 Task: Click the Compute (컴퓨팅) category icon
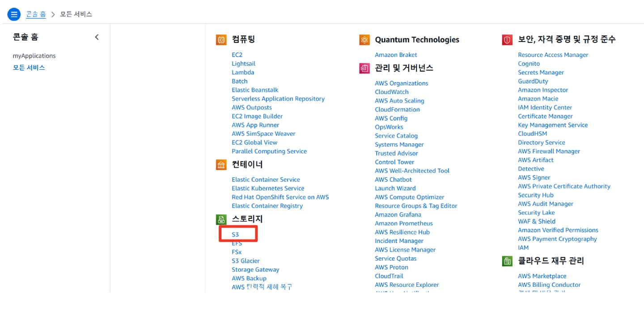pyautogui.click(x=221, y=40)
